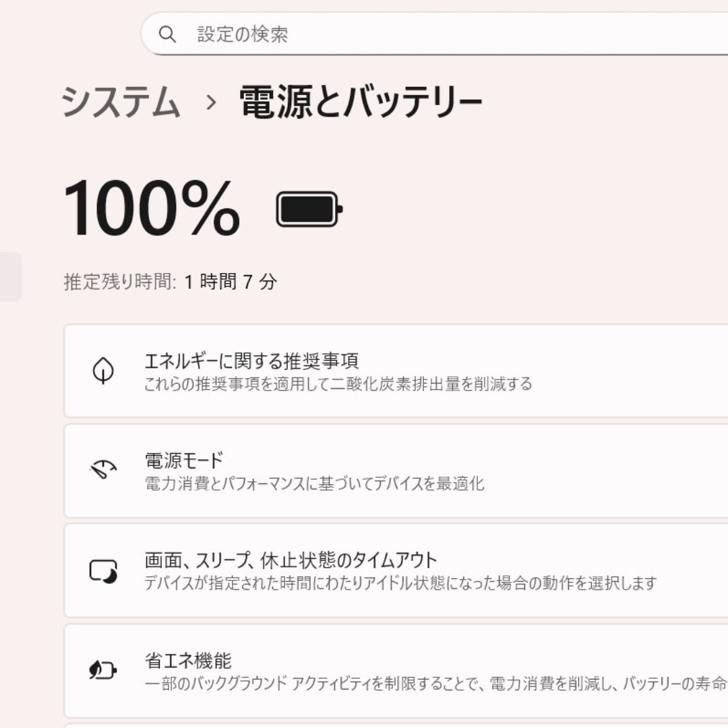Select the highlighted sidebar item at left edge

pyautogui.click(x=10, y=277)
